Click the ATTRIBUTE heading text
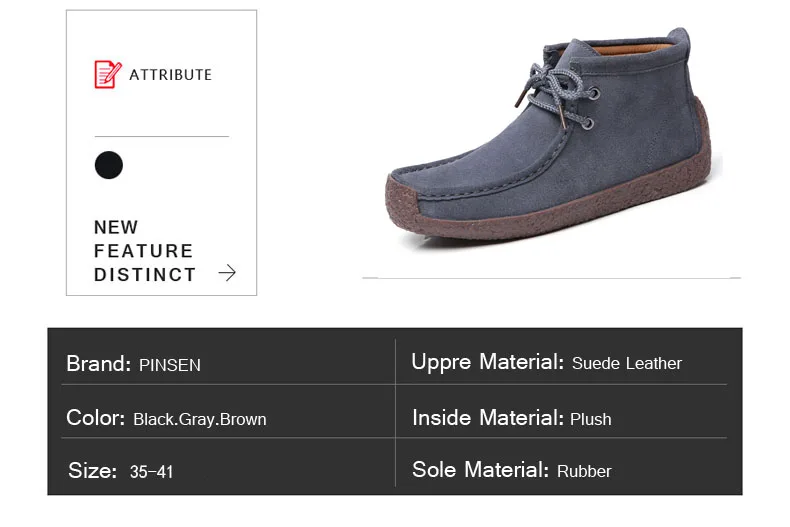This screenshot has height=527, width=790. (x=171, y=75)
